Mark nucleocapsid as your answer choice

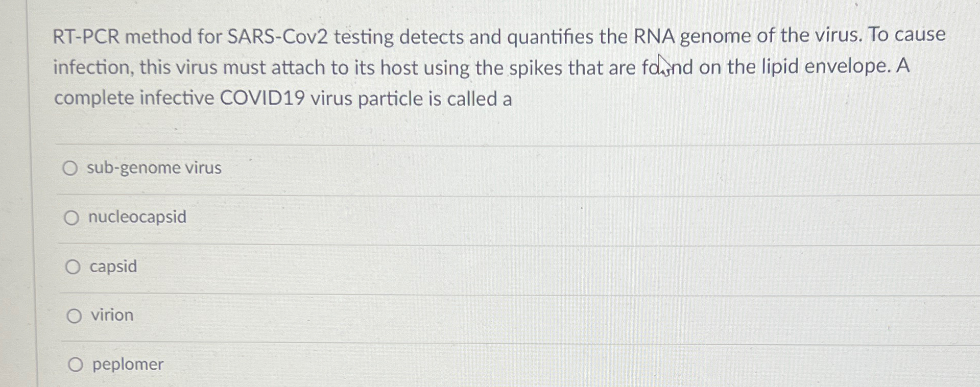click(x=72, y=217)
